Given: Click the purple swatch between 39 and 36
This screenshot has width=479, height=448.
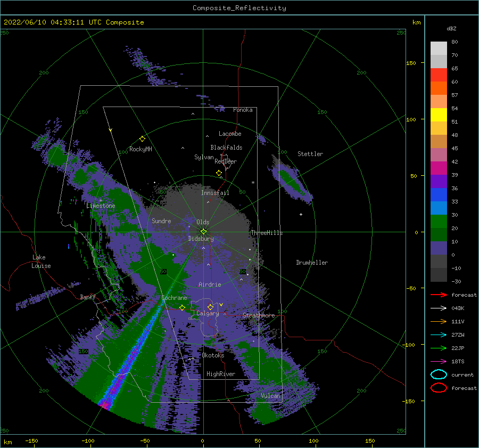Looking at the screenshot, I should [x=439, y=182].
